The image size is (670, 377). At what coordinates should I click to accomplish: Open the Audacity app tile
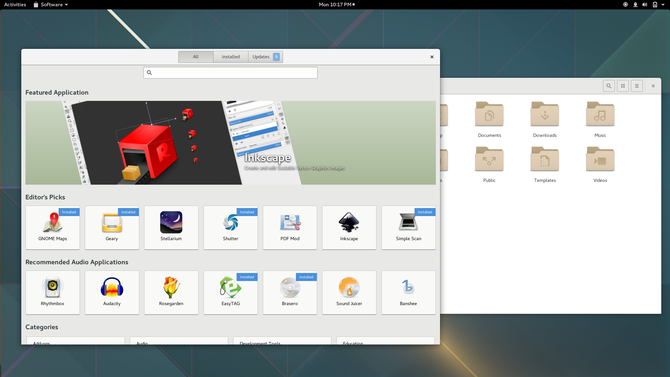click(x=112, y=292)
